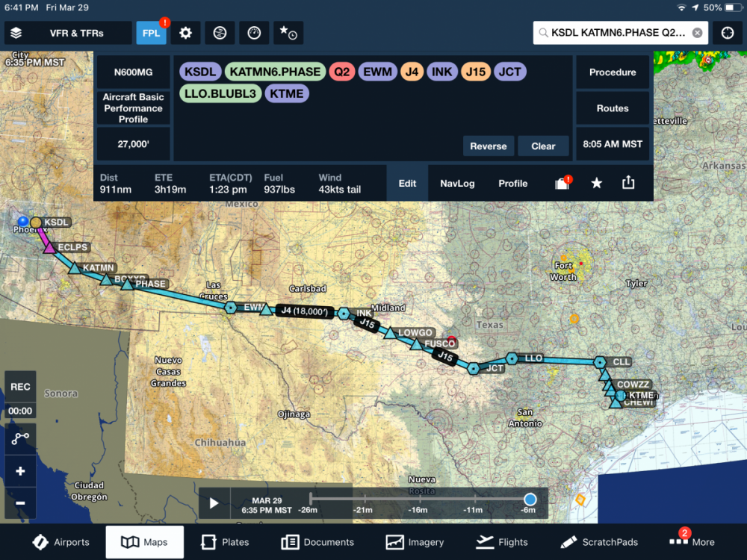Play the radar animation
This screenshot has height=560, width=747.
coord(214,503)
